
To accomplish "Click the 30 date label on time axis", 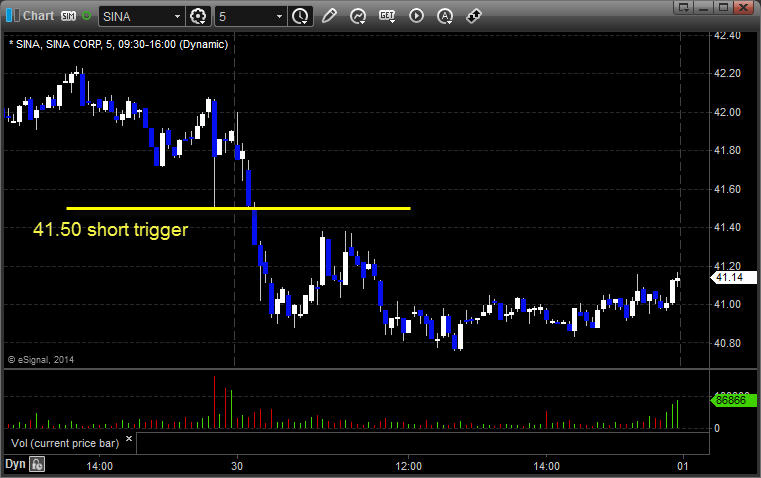I will 237,466.
